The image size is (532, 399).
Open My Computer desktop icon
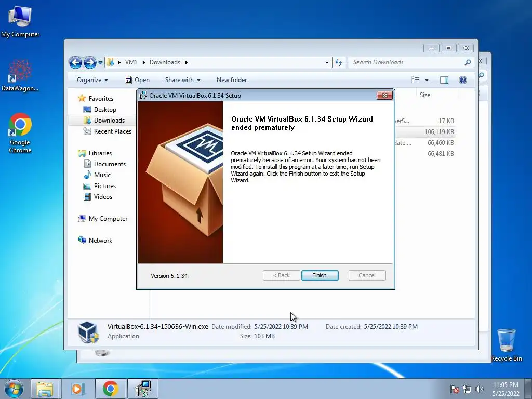click(20, 21)
